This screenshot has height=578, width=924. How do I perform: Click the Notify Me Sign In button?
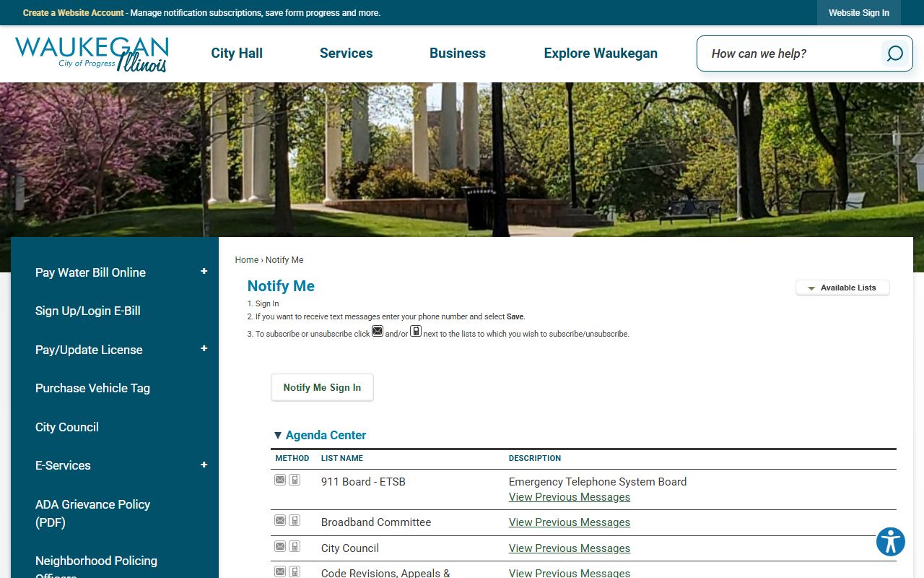click(x=322, y=387)
